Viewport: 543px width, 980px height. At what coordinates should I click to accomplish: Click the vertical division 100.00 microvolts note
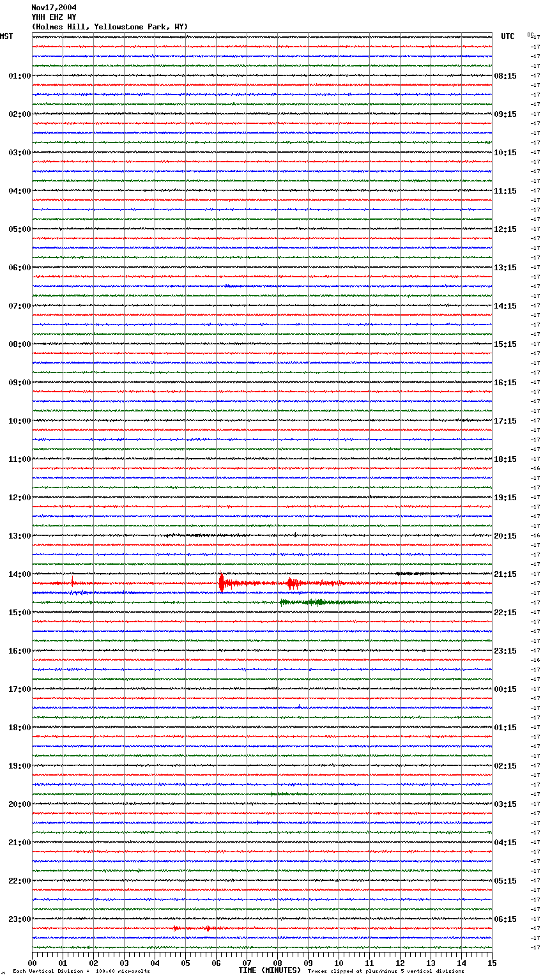click(x=82, y=971)
